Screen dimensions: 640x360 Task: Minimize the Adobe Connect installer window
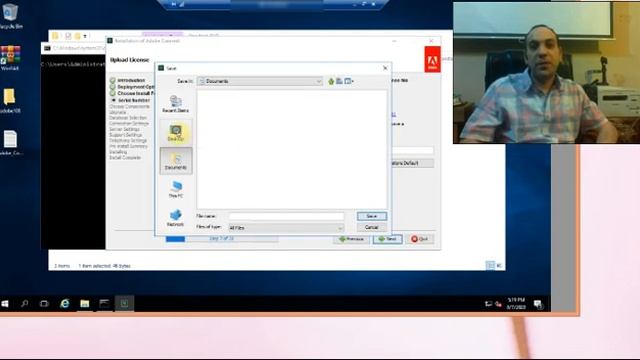394,41
